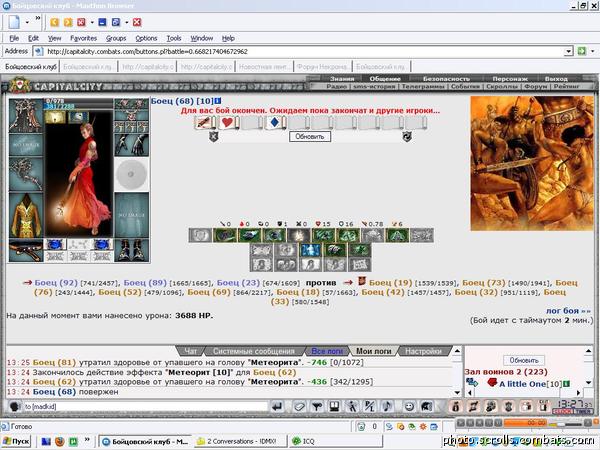The image size is (600, 450).
Task: Click the Форум link in the top menu
Action: (x=535, y=86)
